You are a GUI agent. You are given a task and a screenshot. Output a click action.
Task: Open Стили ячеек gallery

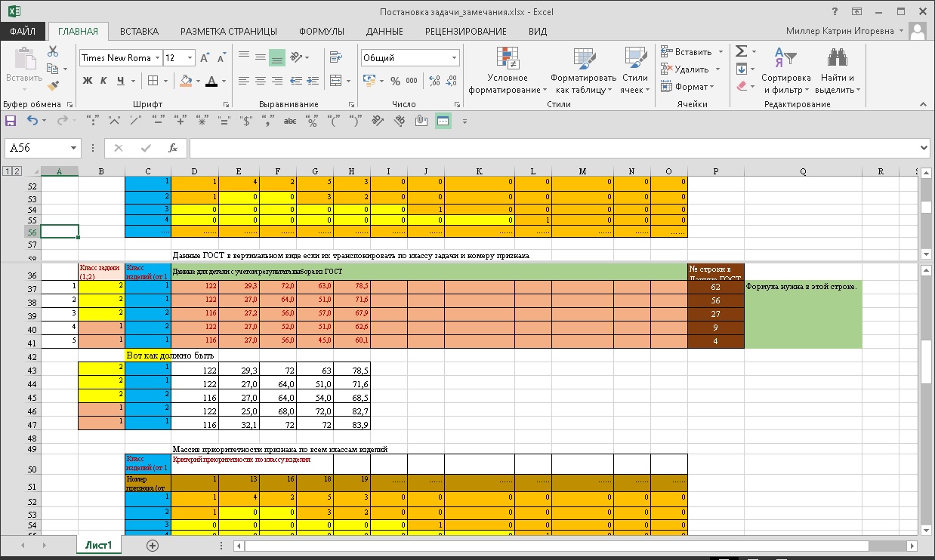click(x=634, y=71)
